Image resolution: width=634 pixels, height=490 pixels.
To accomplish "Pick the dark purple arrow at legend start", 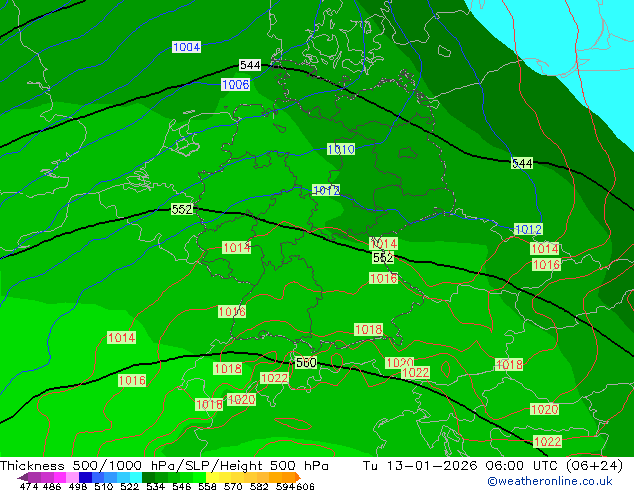I will [22, 477].
